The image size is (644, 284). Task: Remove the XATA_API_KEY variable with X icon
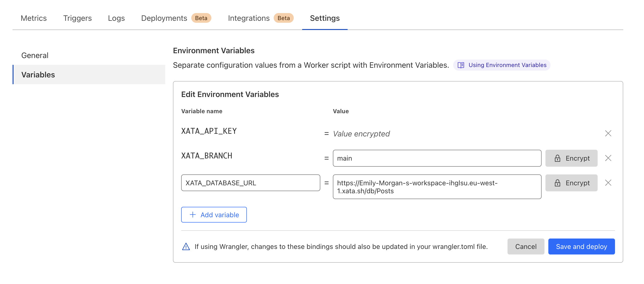tap(608, 133)
